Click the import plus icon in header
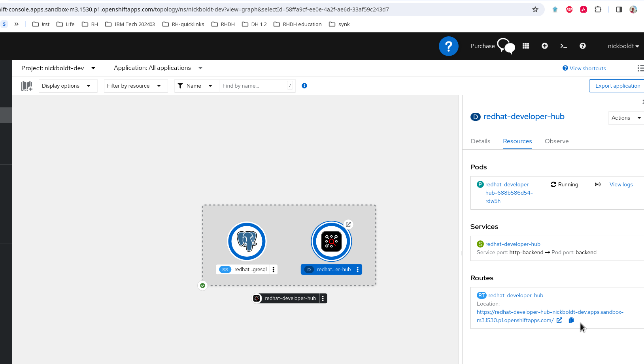644x364 pixels. click(x=544, y=46)
